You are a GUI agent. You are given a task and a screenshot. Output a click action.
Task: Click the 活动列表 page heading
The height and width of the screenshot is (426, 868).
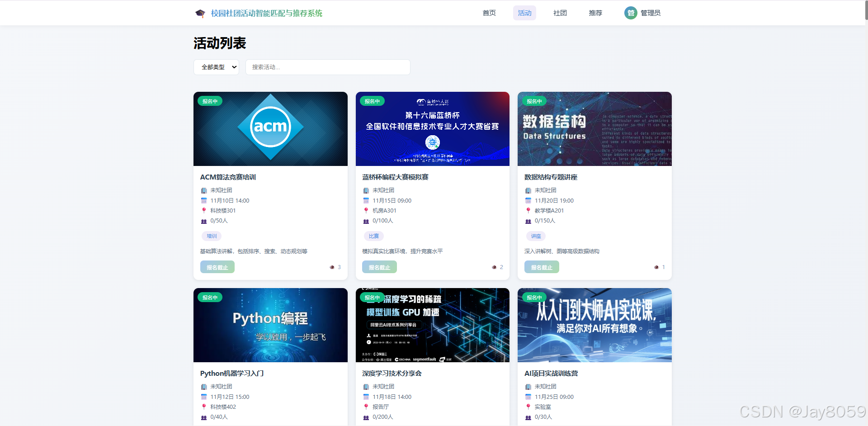pyautogui.click(x=220, y=43)
